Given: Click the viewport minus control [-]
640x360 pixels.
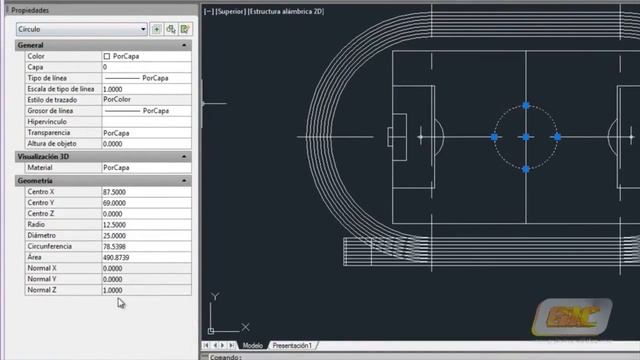Looking at the screenshot, I should click(209, 11).
